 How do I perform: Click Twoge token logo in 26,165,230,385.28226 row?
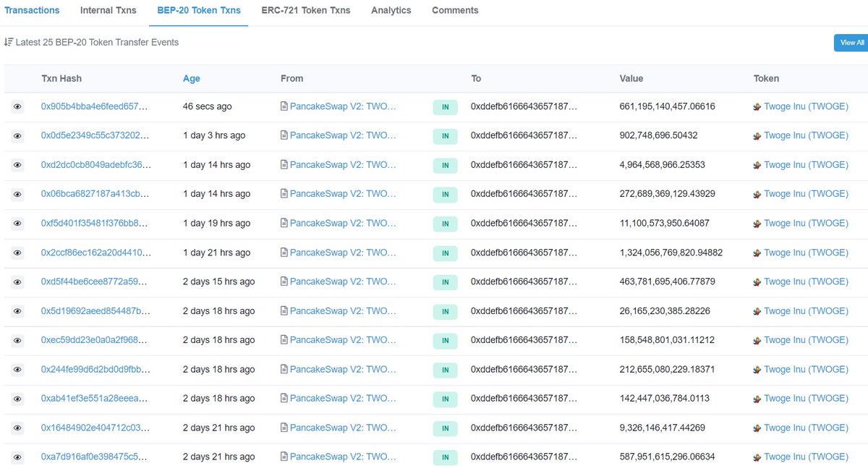(757, 311)
